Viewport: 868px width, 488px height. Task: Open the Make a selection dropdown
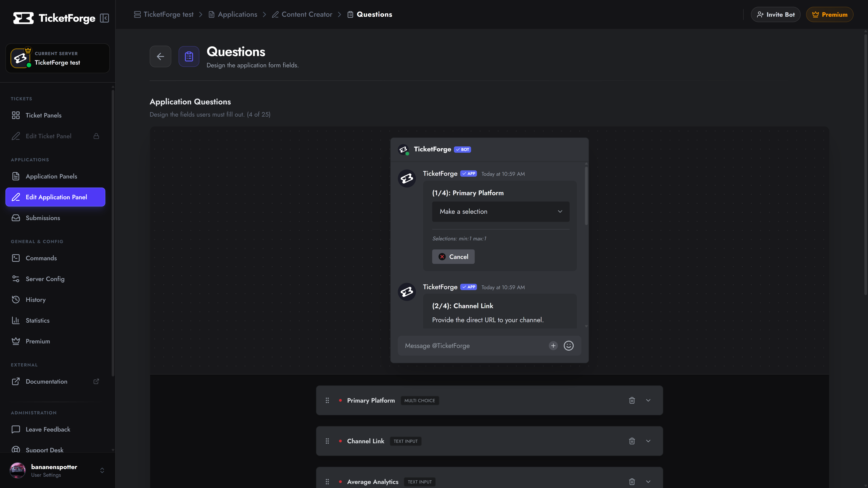click(x=501, y=211)
